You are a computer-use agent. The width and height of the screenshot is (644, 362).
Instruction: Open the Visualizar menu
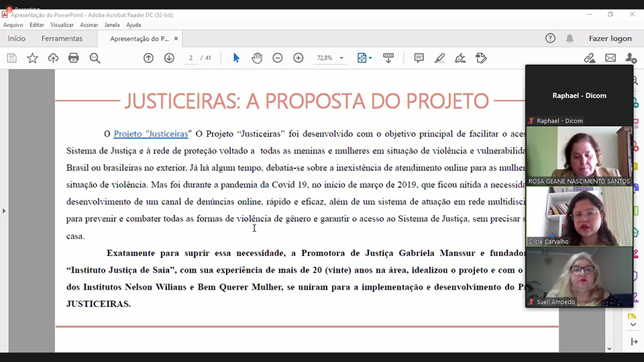[62, 25]
